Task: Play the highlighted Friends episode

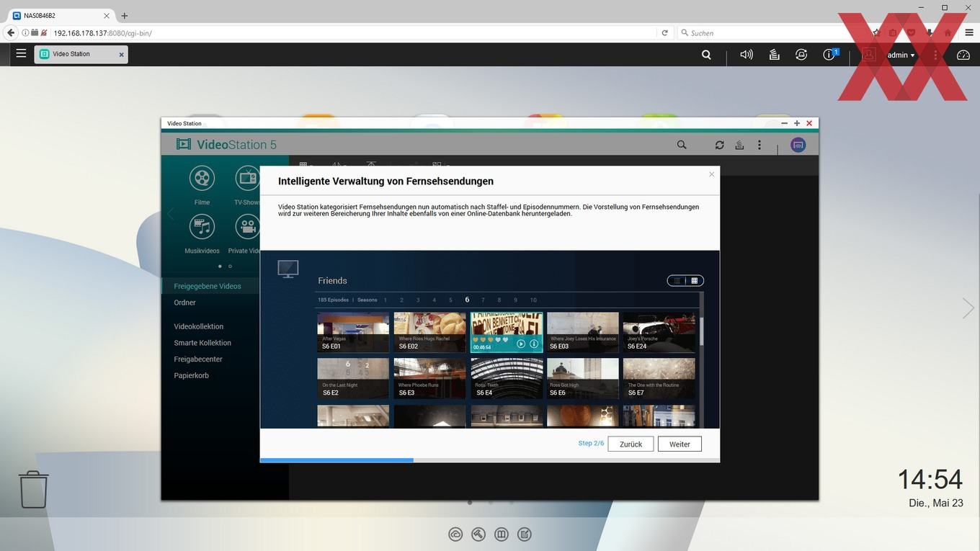Action: [x=521, y=344]
